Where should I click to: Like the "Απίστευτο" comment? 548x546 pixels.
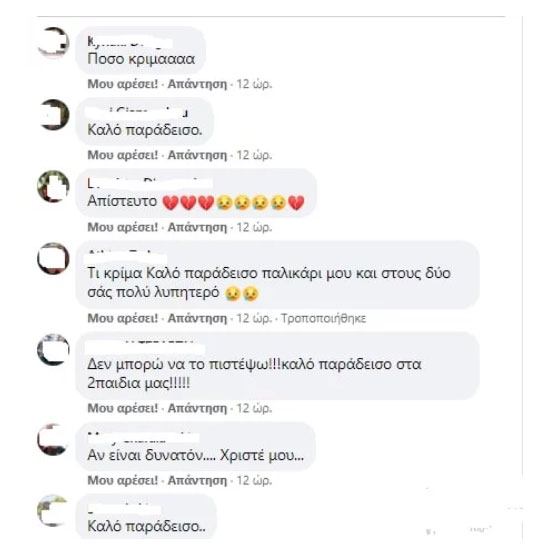click(123, 227)
